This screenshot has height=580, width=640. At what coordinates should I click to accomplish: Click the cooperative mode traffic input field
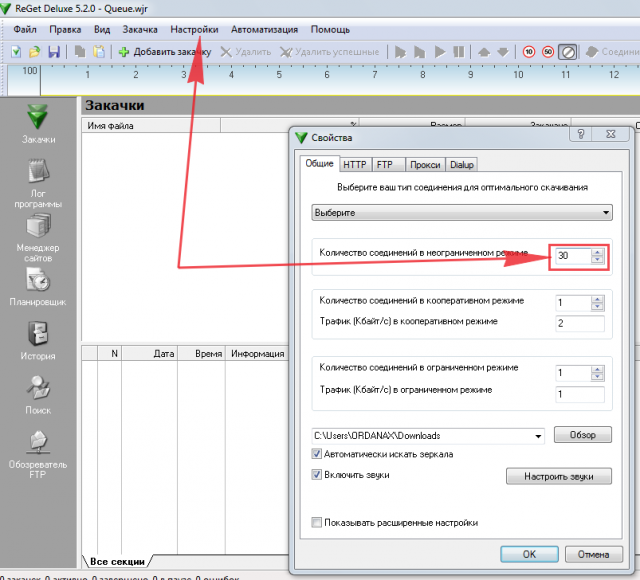580,323
